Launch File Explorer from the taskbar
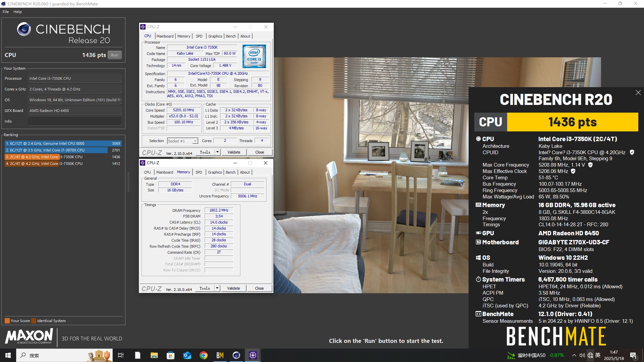Screen dimensions: 644x362 tap(154, 355)
